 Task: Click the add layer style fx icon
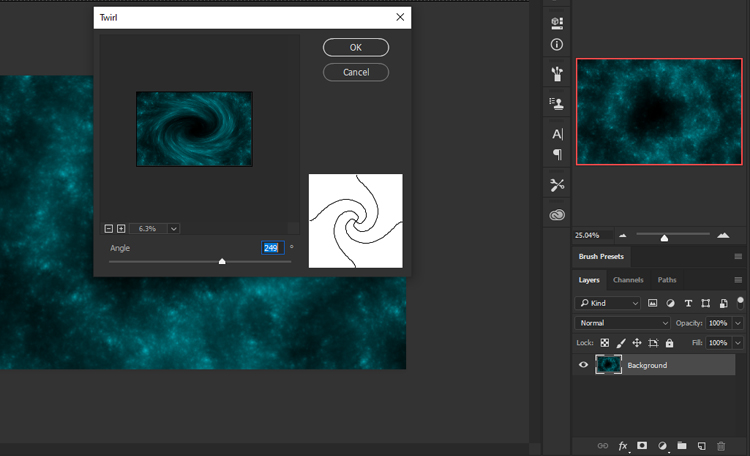coord(622,445)
